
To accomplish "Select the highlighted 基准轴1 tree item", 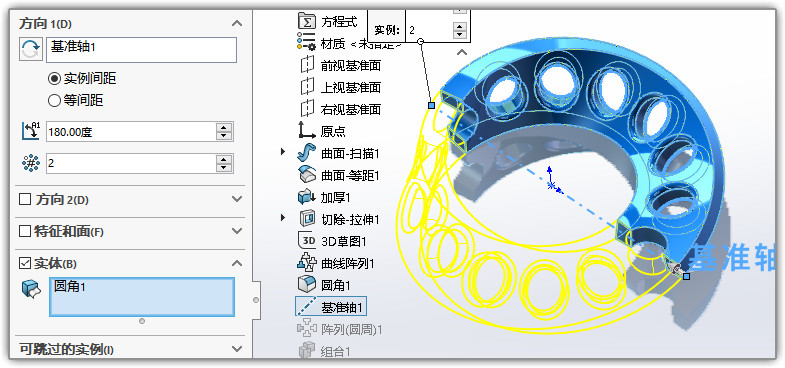I will click(x=330, y=306).
